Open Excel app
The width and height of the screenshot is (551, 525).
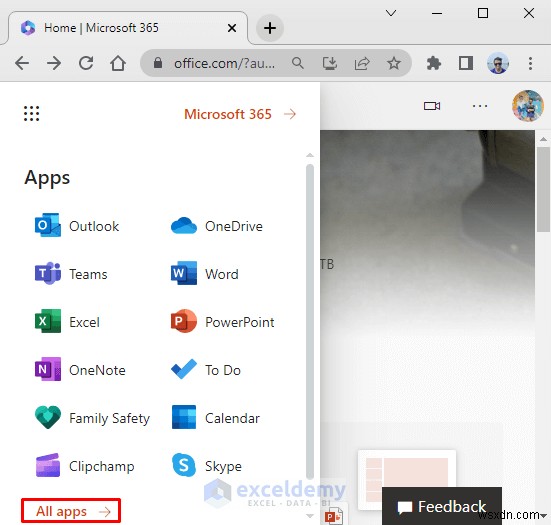(x=67, y=322)
